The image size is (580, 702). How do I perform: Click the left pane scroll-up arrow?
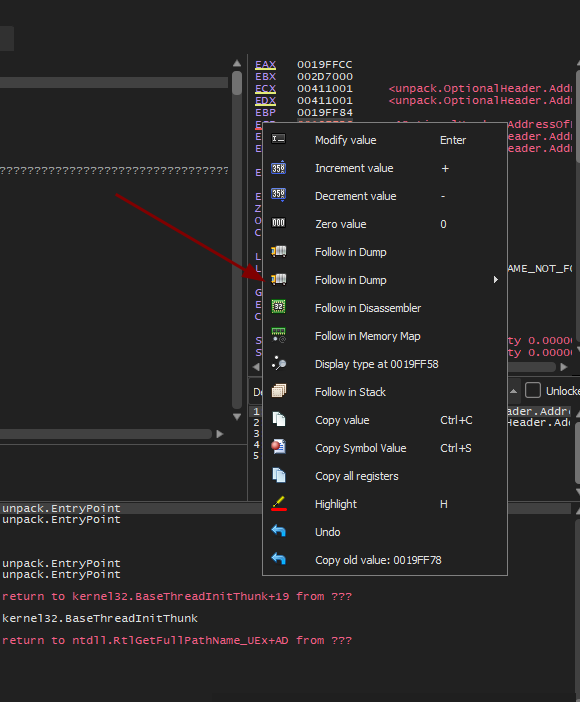237,64
